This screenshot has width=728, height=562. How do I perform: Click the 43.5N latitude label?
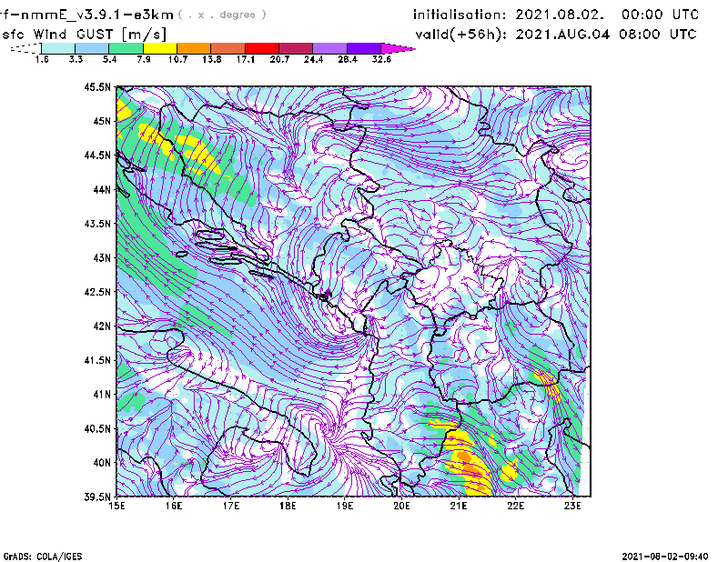pos(97,224)
